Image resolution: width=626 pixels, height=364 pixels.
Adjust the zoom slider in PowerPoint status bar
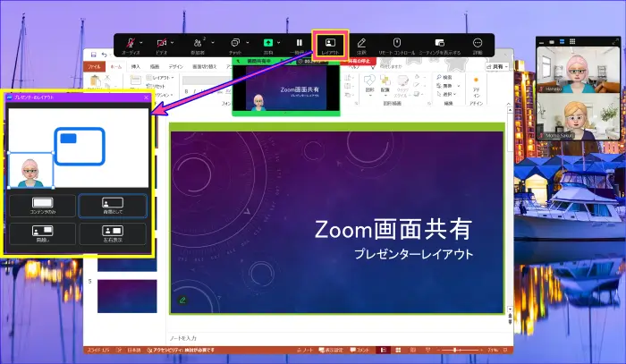pyautogui.click(x=454, y=350)
